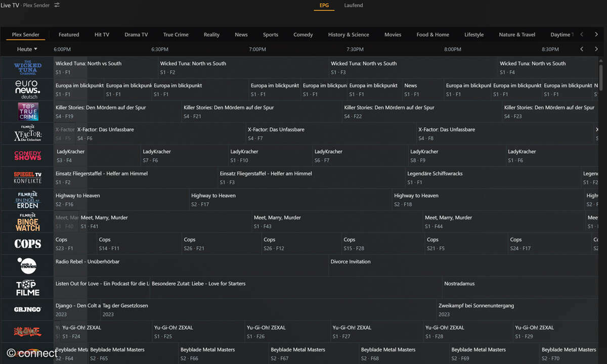This screenshot has width=607, height=364.
Task: Open the Heute day dropdown
Action: click(27, 49)
